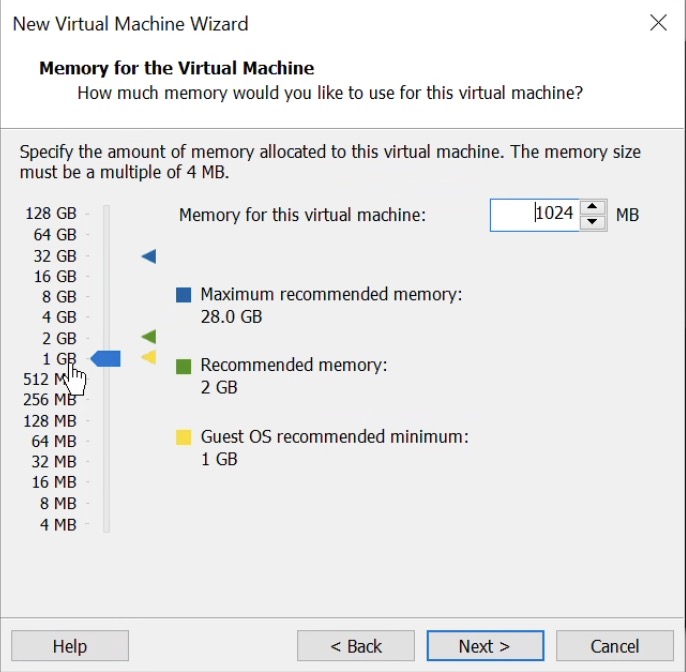Select the 128 GB slider label
686x672 pixels.
(x=51, y=214)
